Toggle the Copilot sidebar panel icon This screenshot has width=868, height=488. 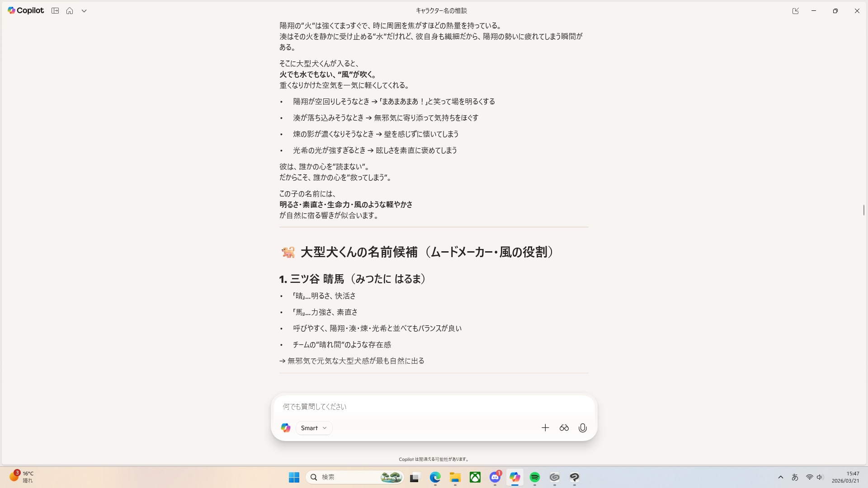pyautogui.click(x=55, y=11)
